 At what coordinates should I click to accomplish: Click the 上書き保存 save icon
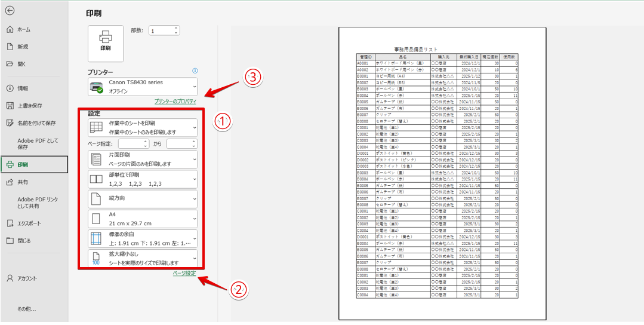10,106
